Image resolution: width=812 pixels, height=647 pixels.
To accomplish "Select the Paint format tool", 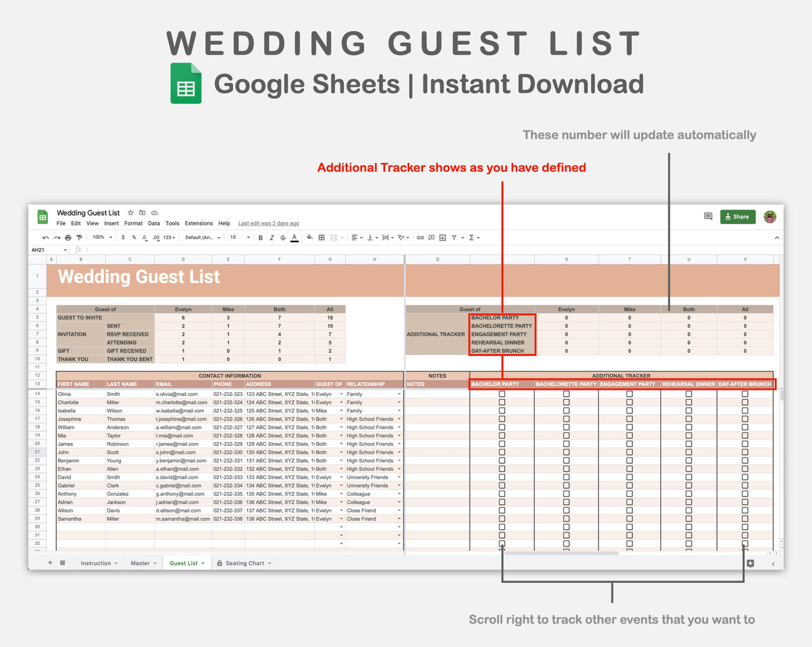I will click(79, 237).
